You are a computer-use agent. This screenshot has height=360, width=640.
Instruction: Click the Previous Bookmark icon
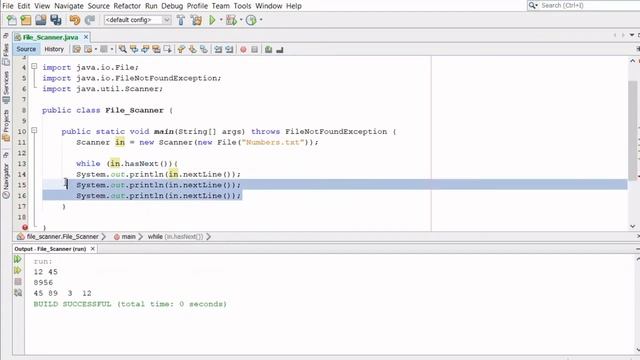click(x=181, y=49)
